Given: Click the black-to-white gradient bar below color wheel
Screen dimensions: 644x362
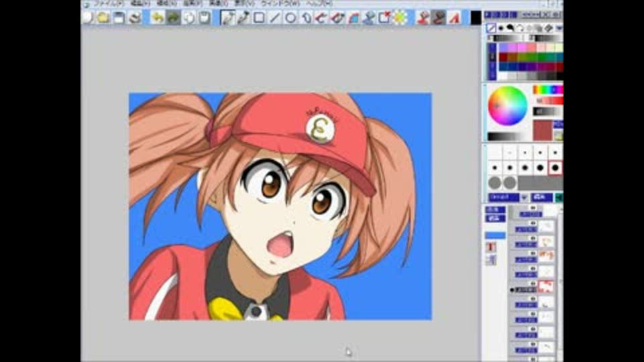Looking at the screenshot, I should point(507,136).
